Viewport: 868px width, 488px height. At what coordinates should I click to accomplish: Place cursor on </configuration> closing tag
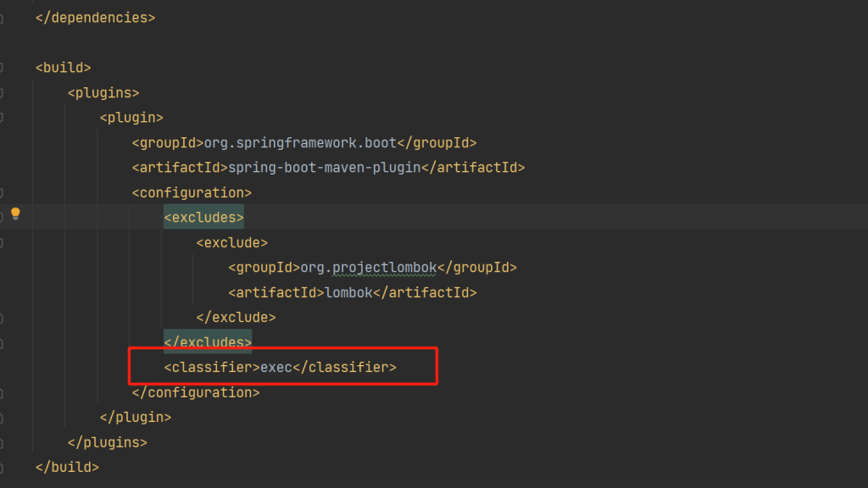pos(196,392)
